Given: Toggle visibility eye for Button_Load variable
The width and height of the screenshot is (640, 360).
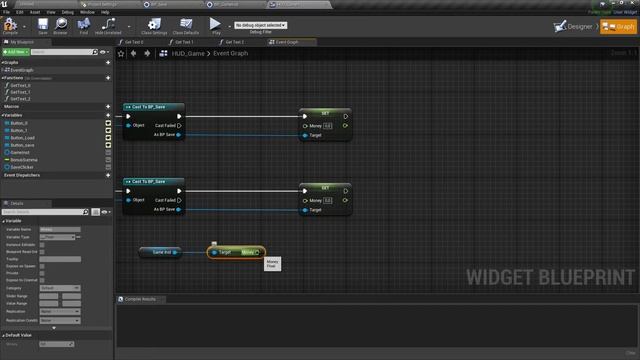Looking at the screenshot, I should click(x=108, y=138).
